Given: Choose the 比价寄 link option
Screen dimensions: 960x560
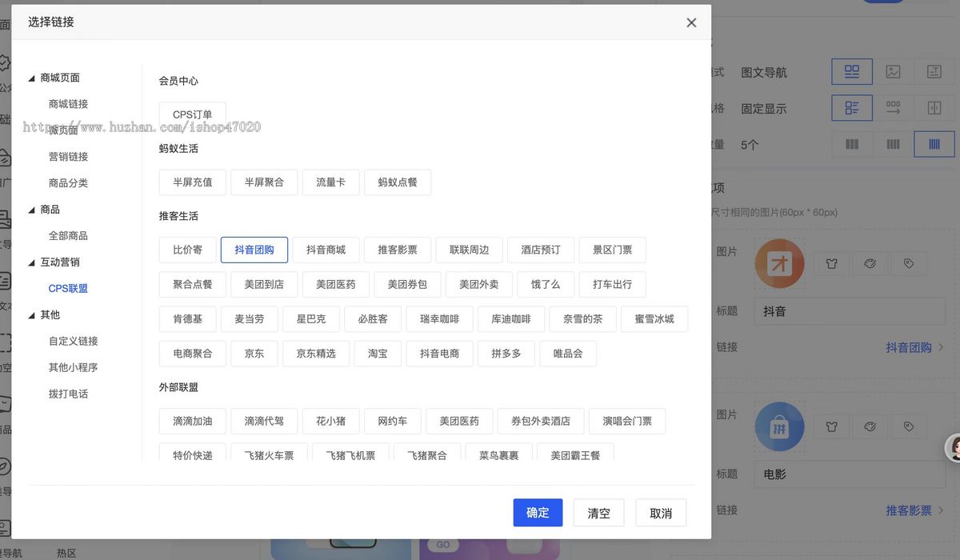Looking at the screenshot, I should [x=187, y=250].
